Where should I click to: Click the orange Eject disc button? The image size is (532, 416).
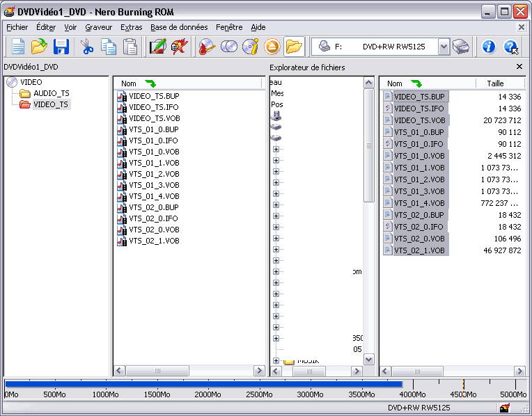point(272,47)
